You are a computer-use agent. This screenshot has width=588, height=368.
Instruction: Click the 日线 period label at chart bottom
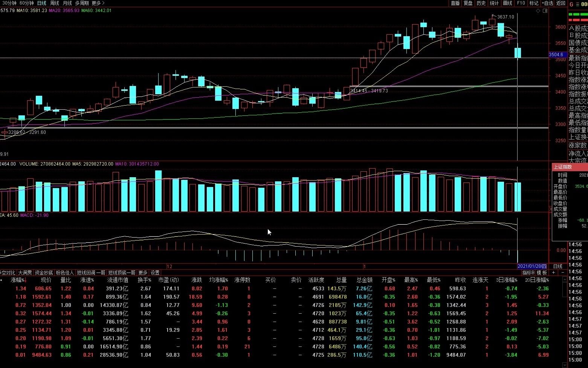pos(558,266)
